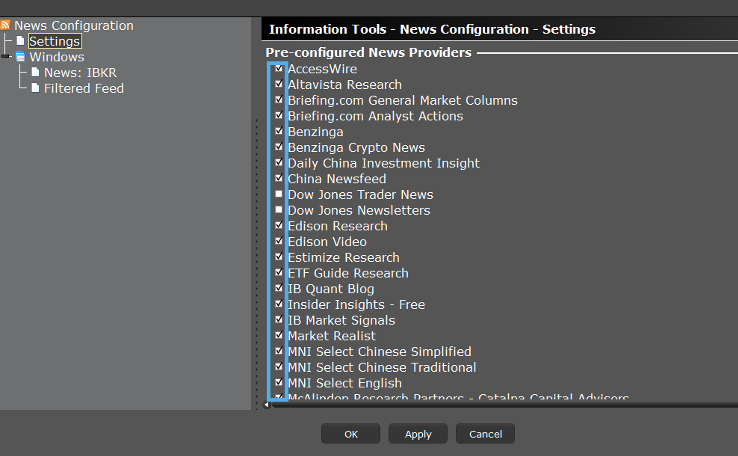Click the Settings page icon
This screenshot has width=738, height=456.
20,42
